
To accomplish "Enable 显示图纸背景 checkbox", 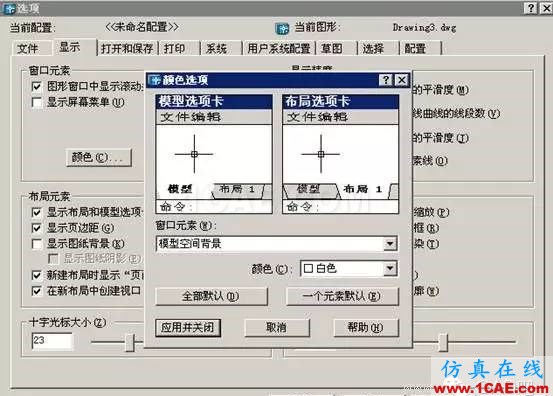I will click(x=37, y=244).
